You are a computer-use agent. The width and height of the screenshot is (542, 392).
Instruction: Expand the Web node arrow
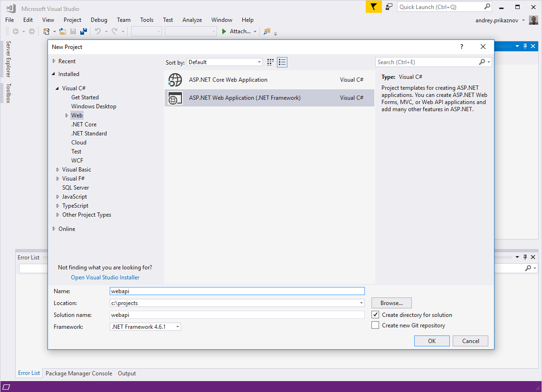click(x=67, y=115)
